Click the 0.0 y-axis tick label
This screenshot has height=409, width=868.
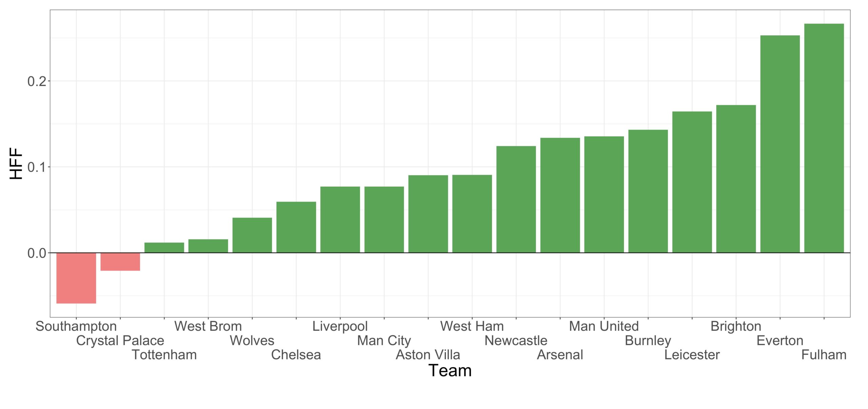(37, 253)
